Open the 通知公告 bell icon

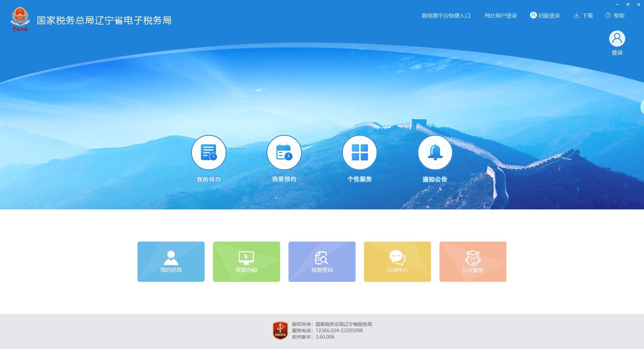pyautogui.click(x=435, y=152)
